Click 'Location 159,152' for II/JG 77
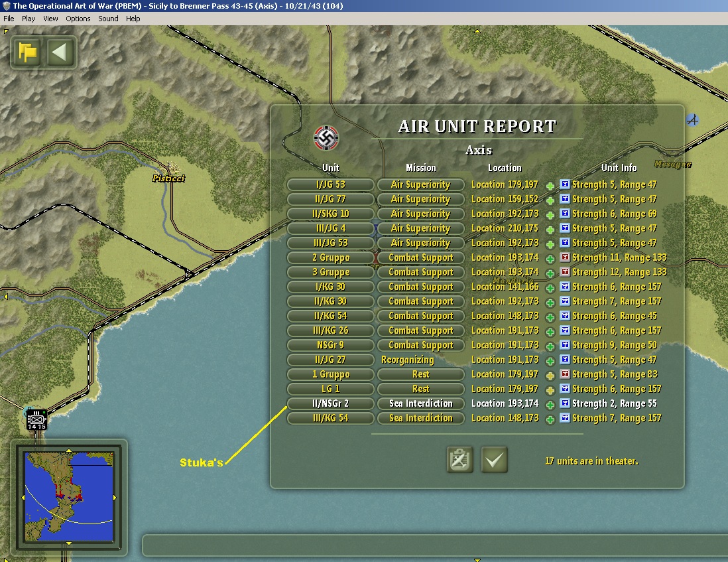 pyautogui.click(x=505, y=199)
